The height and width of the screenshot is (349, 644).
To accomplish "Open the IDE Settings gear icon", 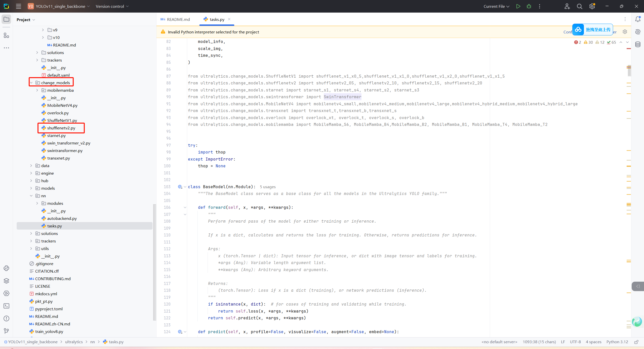I will [x=592, y=6].
